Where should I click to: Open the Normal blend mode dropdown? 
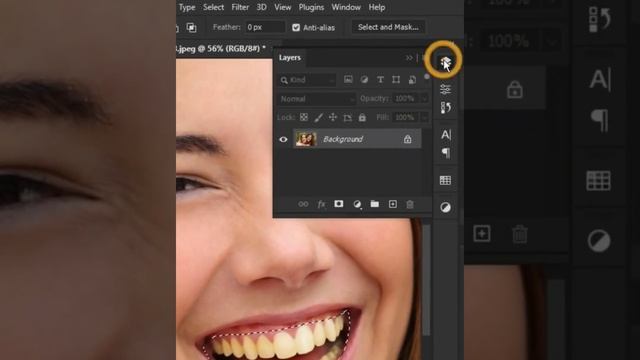(x=317, y=99)
